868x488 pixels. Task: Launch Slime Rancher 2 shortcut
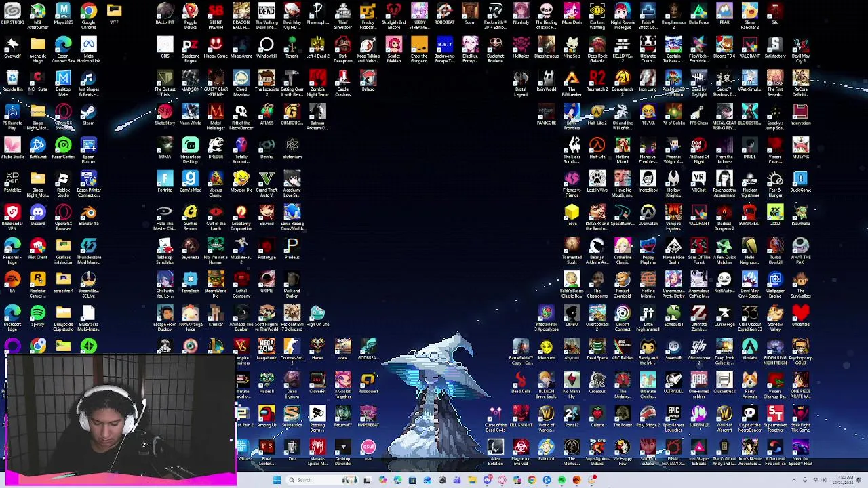pyautogui.click(x=750, y=16)
